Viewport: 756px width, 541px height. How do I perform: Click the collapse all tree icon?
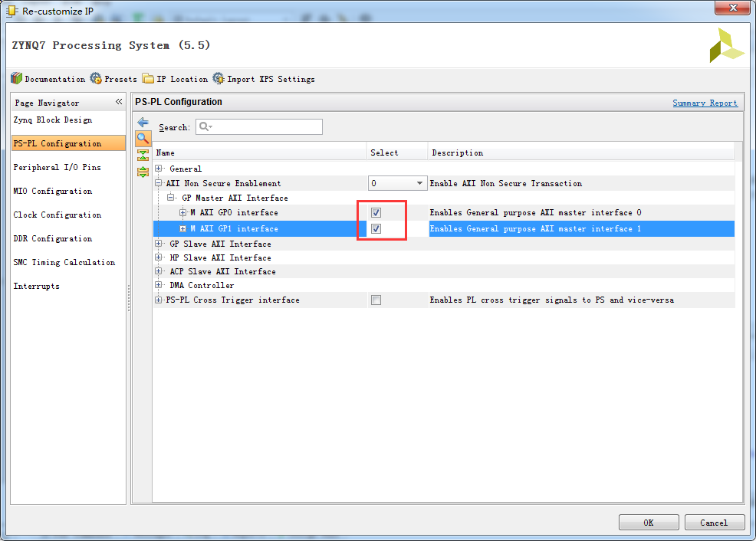143,155
